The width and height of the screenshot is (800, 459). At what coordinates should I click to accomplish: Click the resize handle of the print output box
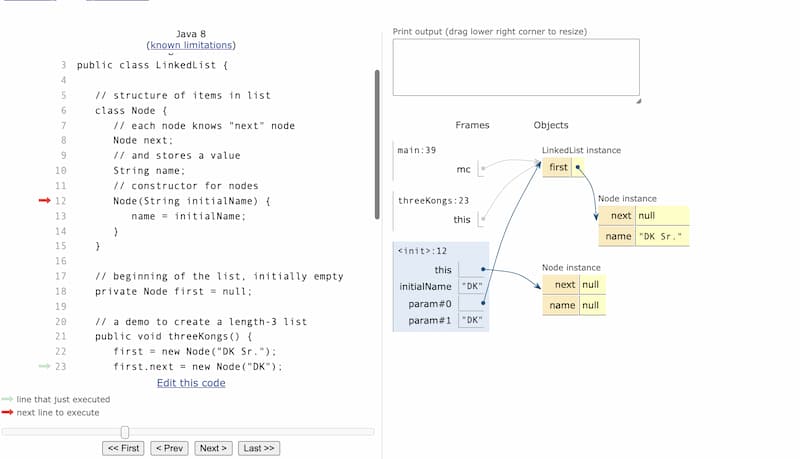pos(638,101)
